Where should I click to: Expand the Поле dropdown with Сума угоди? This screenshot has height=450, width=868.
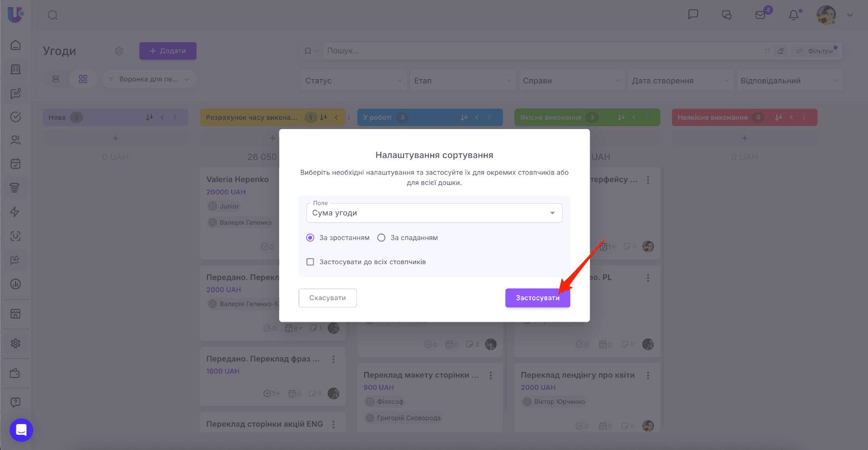[x=434, y=213]
